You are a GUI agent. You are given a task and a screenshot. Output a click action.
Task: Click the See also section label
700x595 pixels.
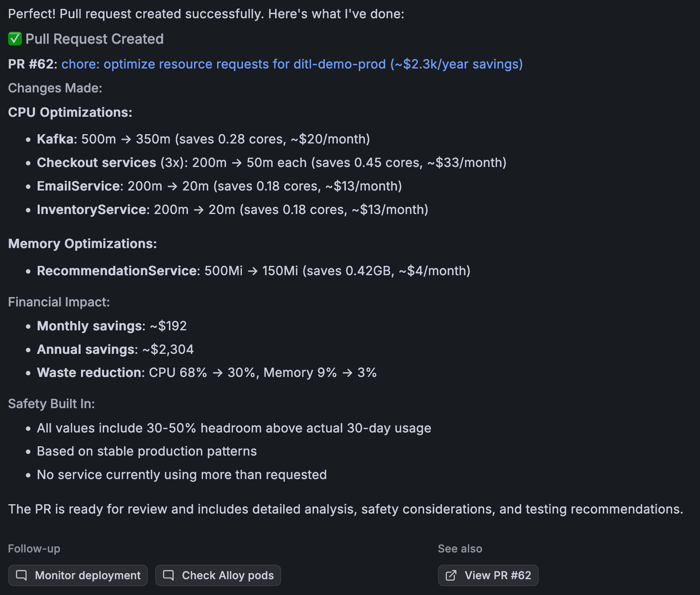[x=460, y=548]
